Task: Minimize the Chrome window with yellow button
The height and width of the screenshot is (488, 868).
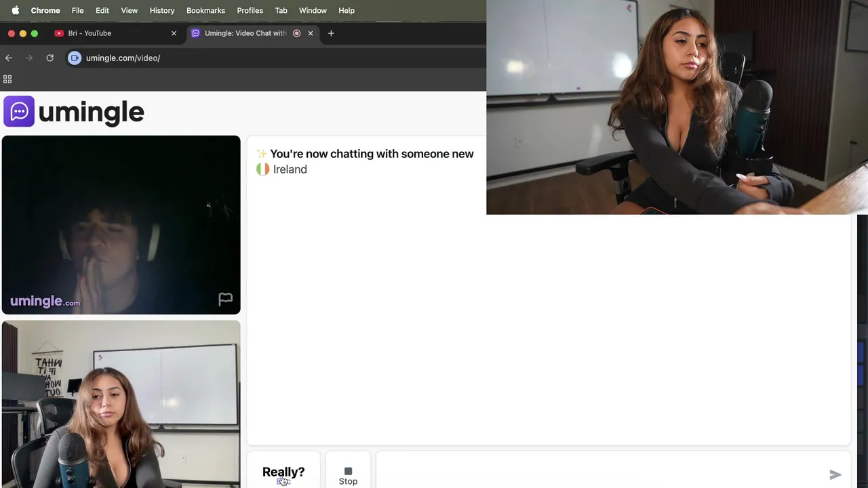Action: (23, 33)
